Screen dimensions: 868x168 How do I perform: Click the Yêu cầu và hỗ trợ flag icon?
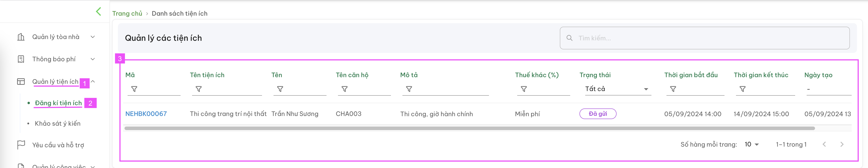[21, 145]
